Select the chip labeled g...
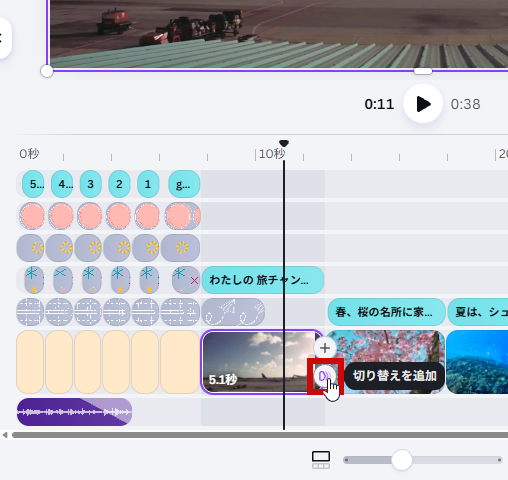The height and width of the screenshot is (480, 508). point(184,184)
